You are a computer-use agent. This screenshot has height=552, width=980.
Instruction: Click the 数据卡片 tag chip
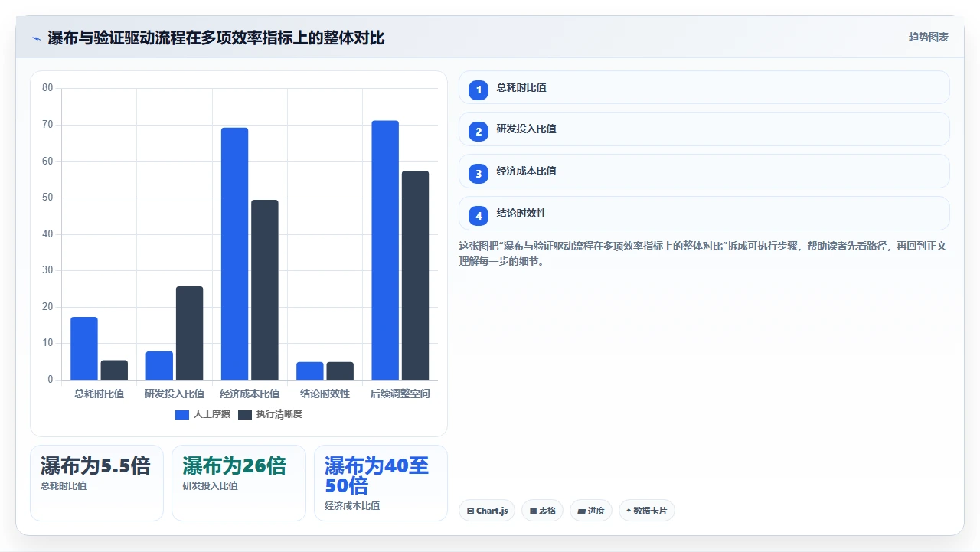click(646, 511)
